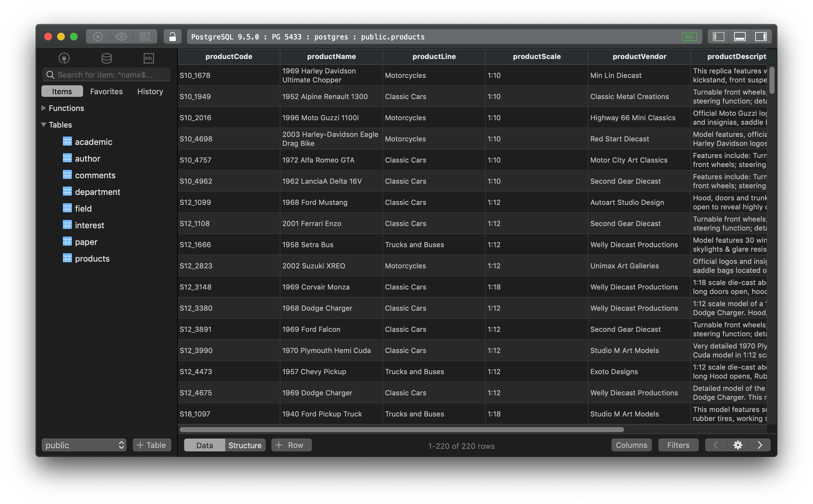Click the author table icon
Image resolution: width=813 pixels, height=504 pixels.
point(67,158)
